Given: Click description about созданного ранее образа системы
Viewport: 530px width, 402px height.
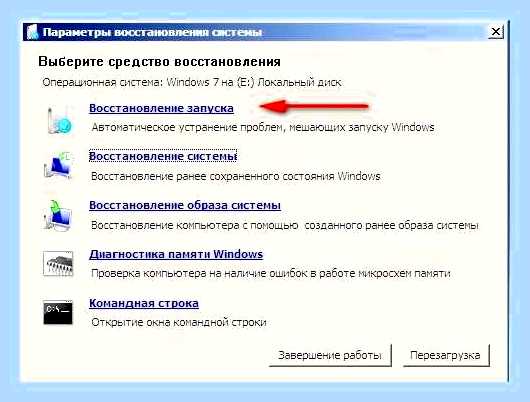Looking at the screenshot, I should (285, 226).
